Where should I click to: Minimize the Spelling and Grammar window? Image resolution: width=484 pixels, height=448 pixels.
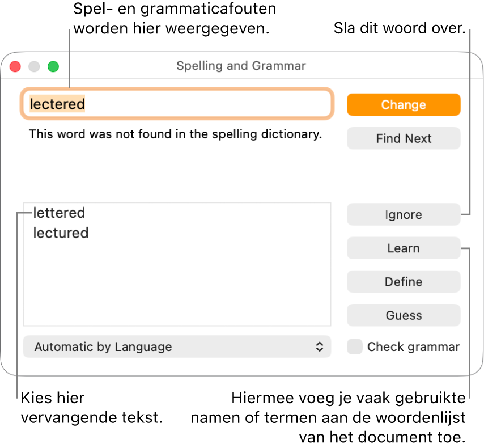click(33, 66)
